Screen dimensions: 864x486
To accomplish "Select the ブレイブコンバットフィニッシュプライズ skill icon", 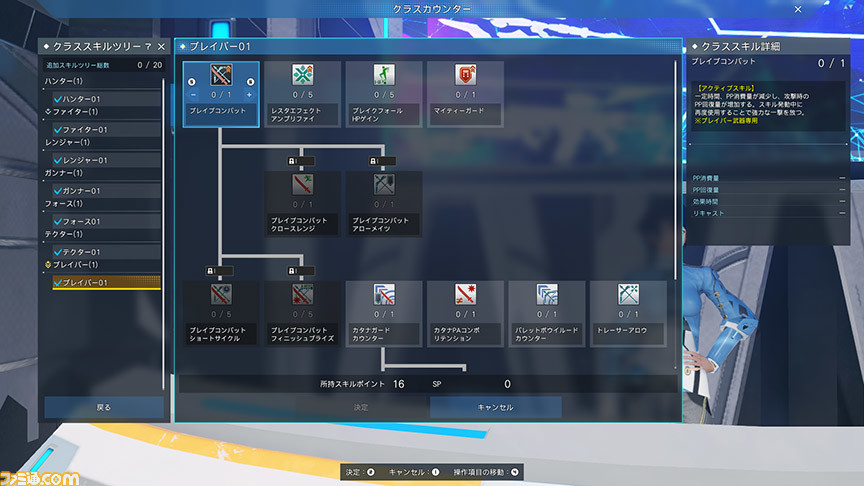I will [x=303, y=294].
